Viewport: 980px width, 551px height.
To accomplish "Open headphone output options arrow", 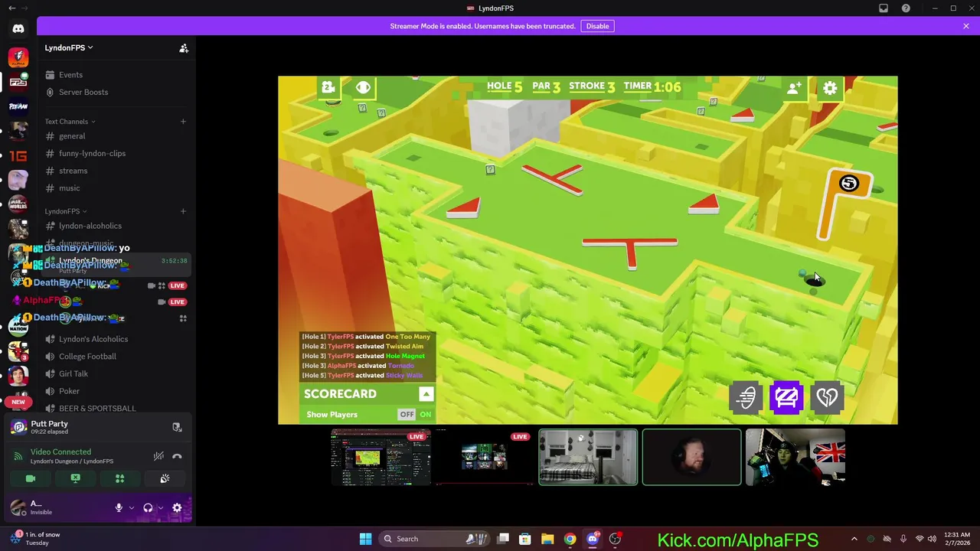I will (161, 508).
